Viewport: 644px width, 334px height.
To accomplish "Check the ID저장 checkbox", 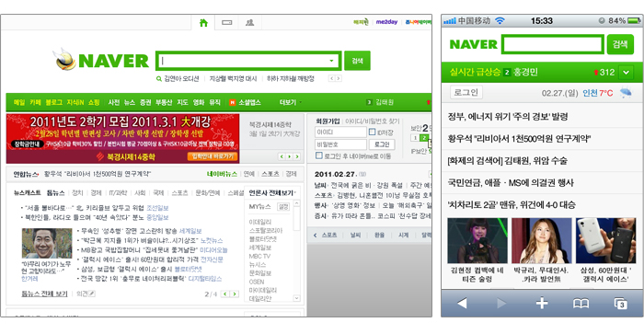I will pos(372,132).
